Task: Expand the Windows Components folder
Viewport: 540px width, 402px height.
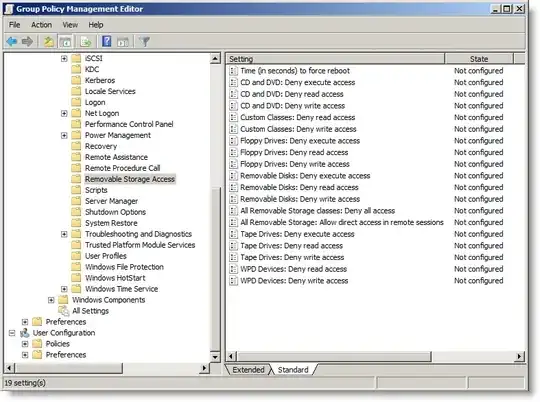Action: coord(51,300)
